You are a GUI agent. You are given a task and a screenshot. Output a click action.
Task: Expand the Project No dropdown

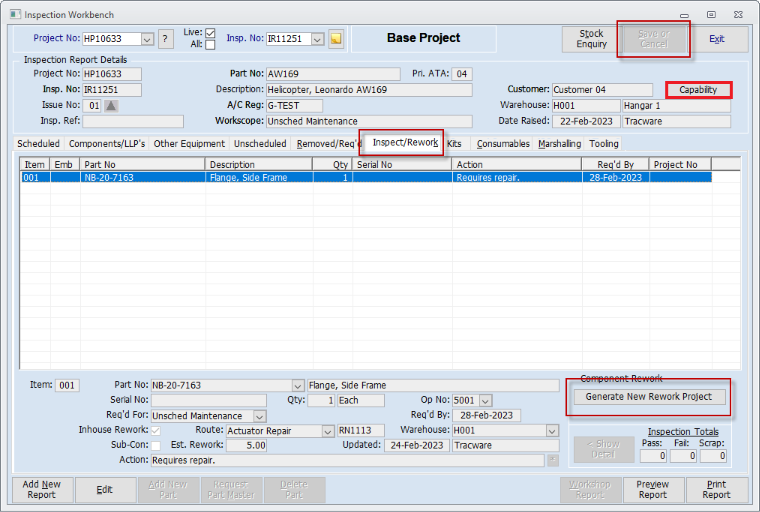click(147, 39)
